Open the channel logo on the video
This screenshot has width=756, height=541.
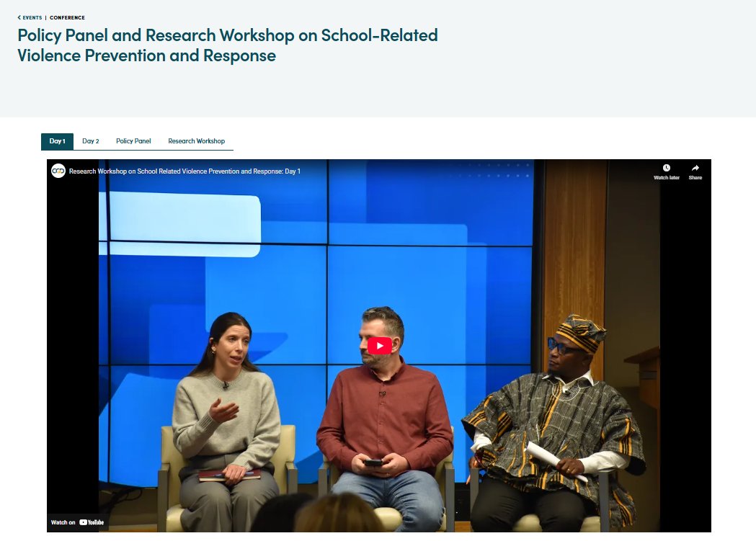(x=58, y=171)
